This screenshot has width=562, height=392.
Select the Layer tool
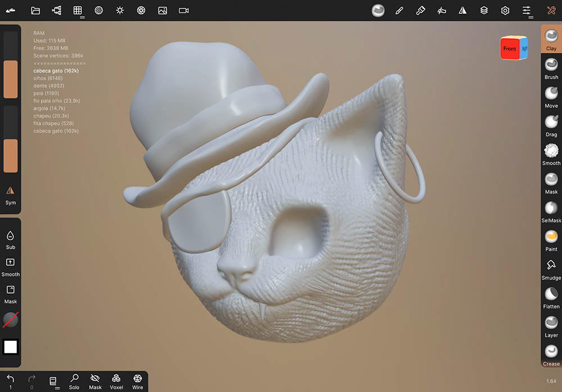coord(551,326)
